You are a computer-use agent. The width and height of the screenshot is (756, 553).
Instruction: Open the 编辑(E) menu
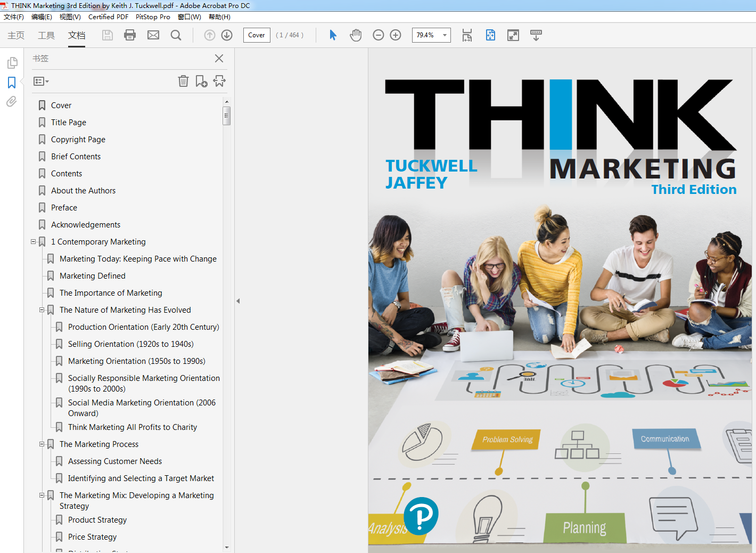[x=42, y=17]
